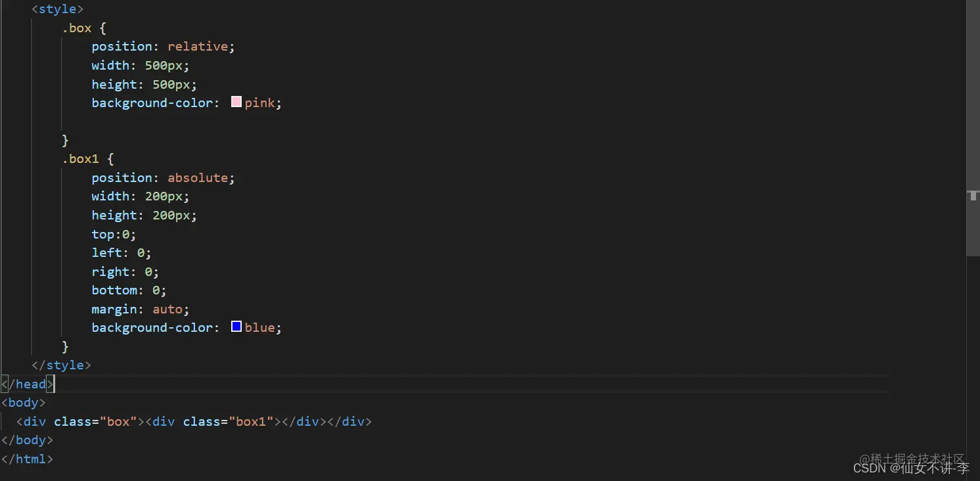Click the pink color swatch
Screen dimensions: 980x481
pyautogui.click(x=236, y=102)
